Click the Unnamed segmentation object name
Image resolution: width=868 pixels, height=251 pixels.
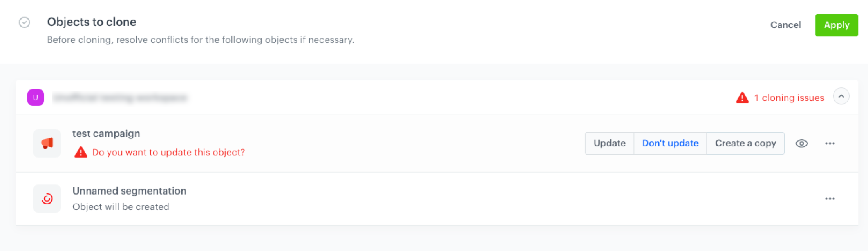click(129, 191)
